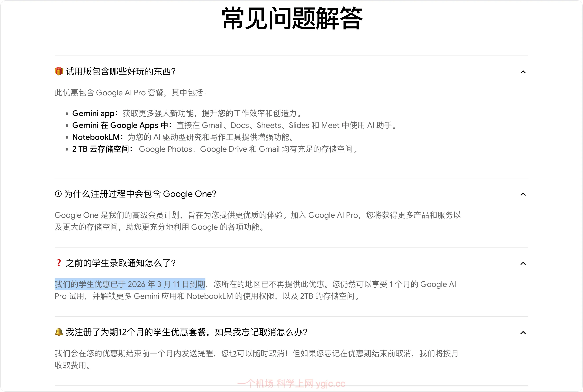Click the "常见问题解答" page heading
The image size is (583, 392).
click(292, 18)
